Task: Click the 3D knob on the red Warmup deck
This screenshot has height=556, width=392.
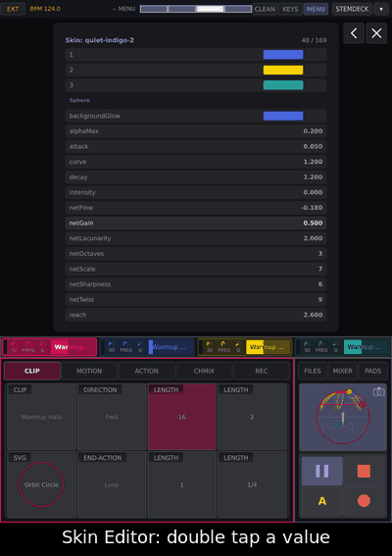Action: (14, 344)
